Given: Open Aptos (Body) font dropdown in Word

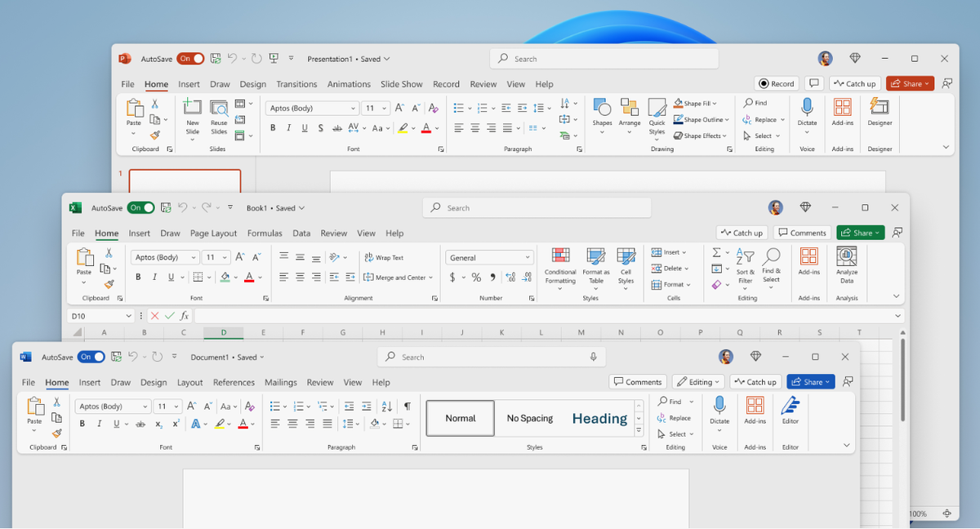Looking at the screenshot, I should pos(145,407).
